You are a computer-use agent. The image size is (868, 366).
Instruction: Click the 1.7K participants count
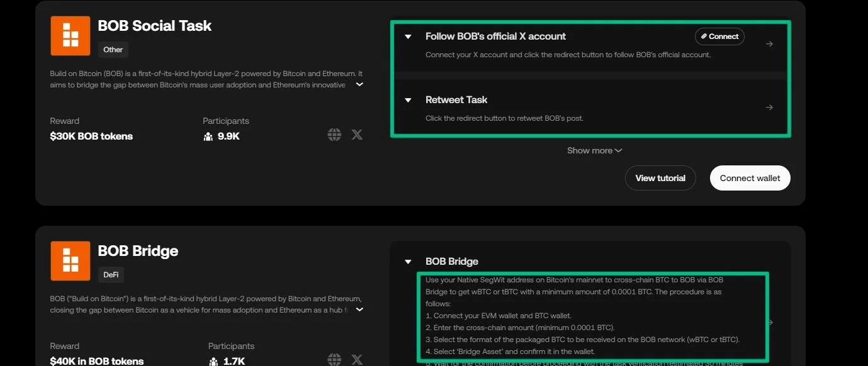tap(234, 361)
